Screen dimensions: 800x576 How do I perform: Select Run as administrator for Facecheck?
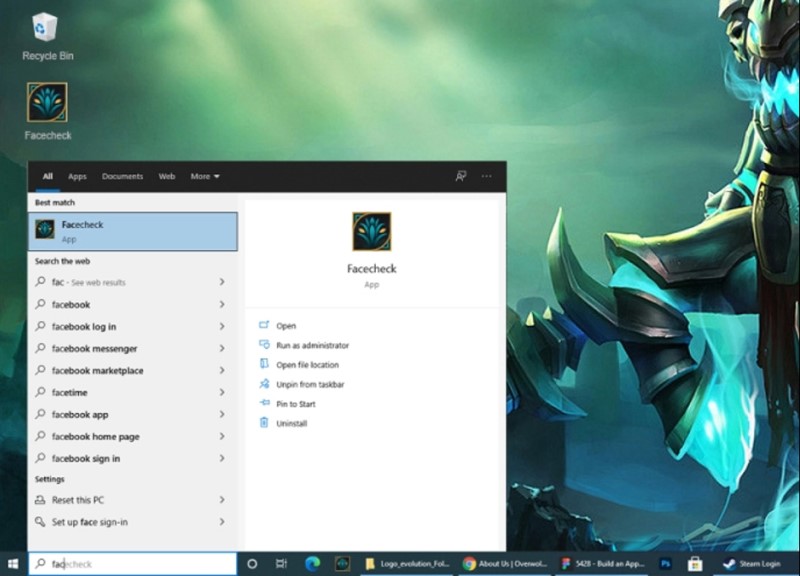312,346
